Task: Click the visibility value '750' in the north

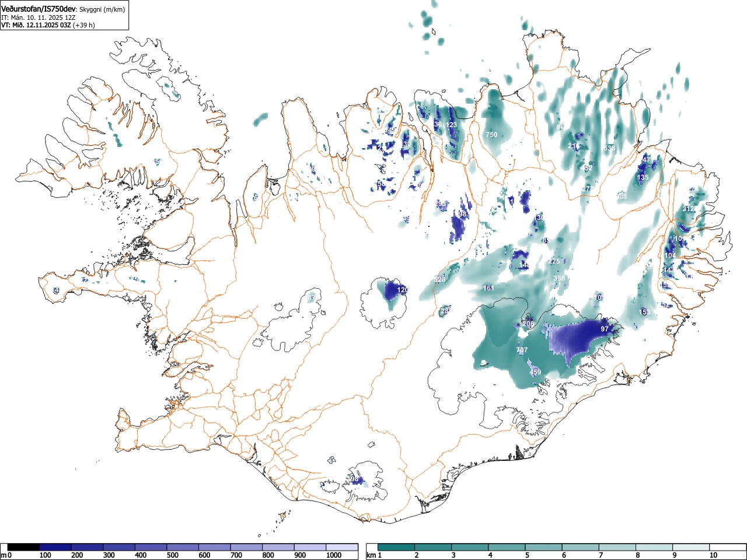Action: [491, 135]
